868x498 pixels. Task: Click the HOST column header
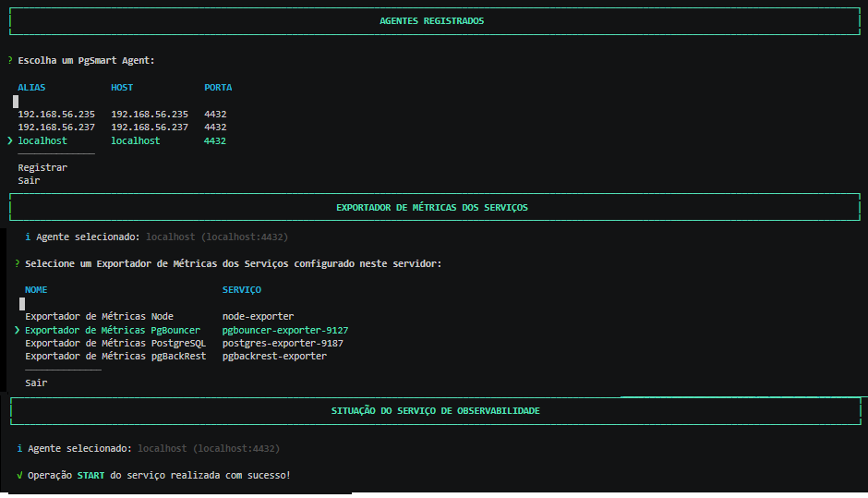click(x=122, y=88)
